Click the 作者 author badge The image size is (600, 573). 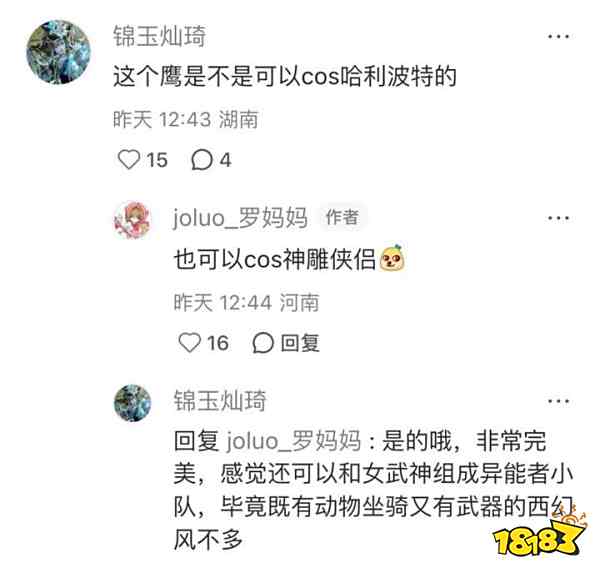point(342,217)
